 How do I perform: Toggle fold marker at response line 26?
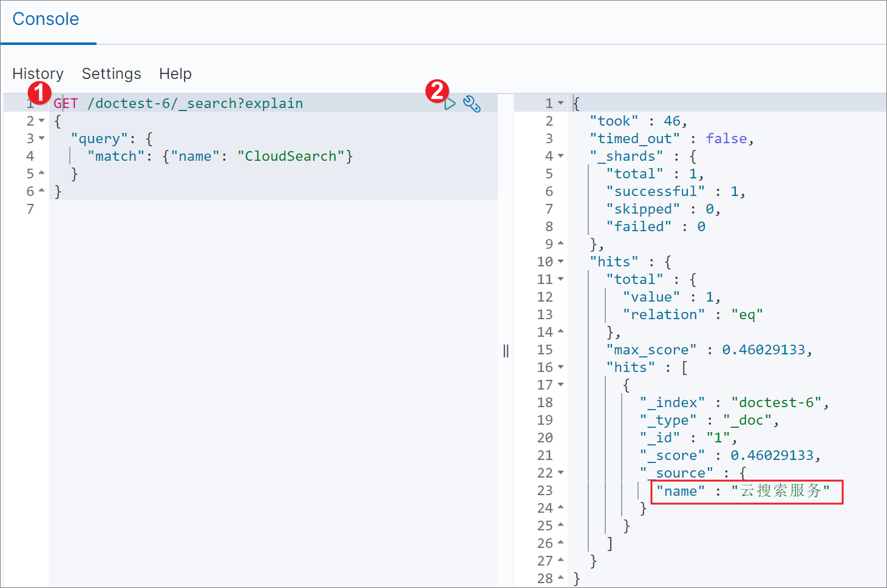[x=560, y=543]
